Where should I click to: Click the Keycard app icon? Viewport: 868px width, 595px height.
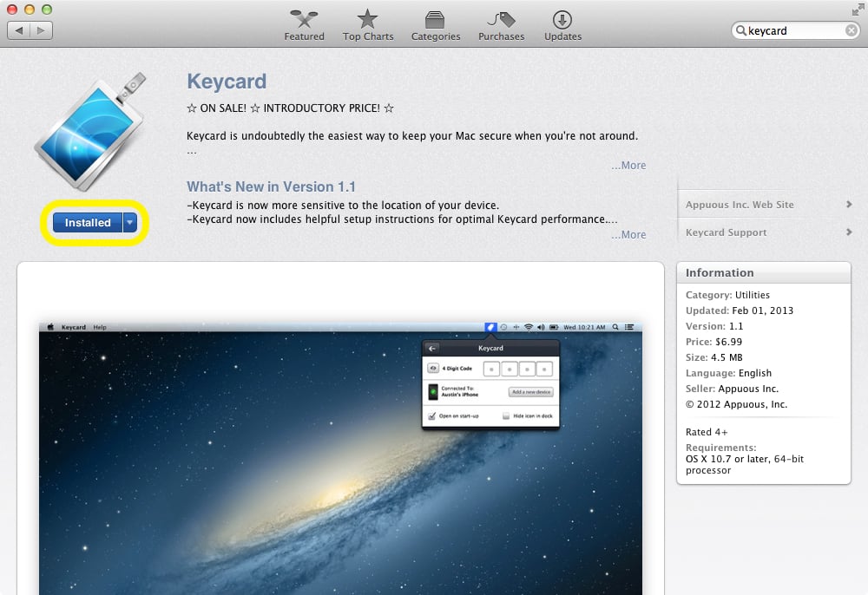point(90,132)
